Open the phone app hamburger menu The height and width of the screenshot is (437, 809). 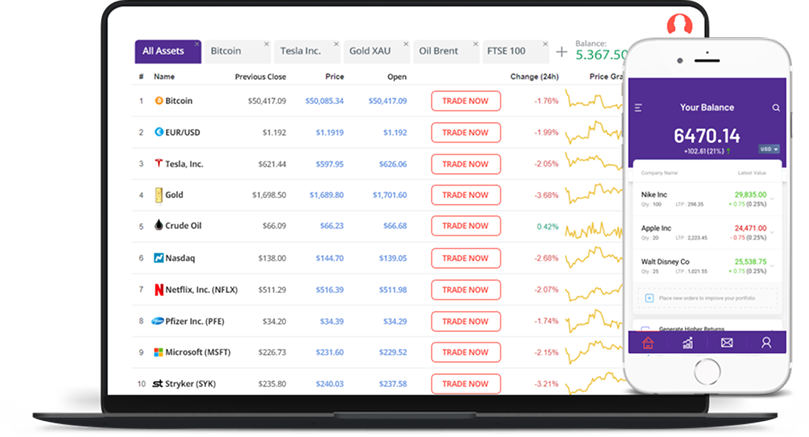click(638, 108)
